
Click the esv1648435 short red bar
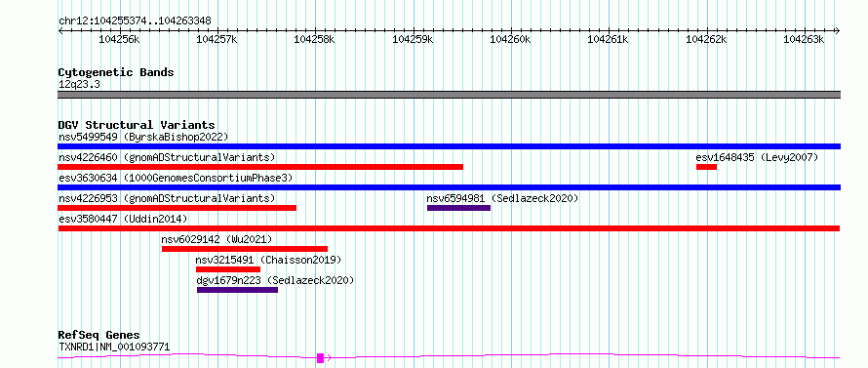point(706,167)
